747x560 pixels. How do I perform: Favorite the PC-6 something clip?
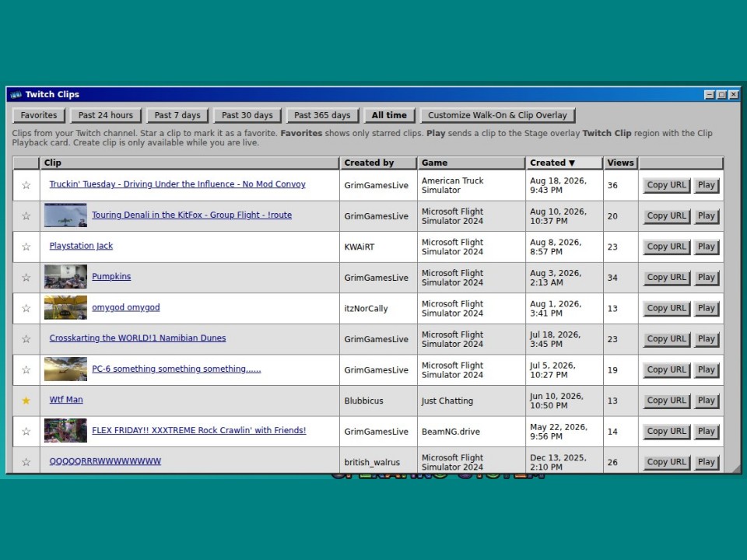click(26, 370)
